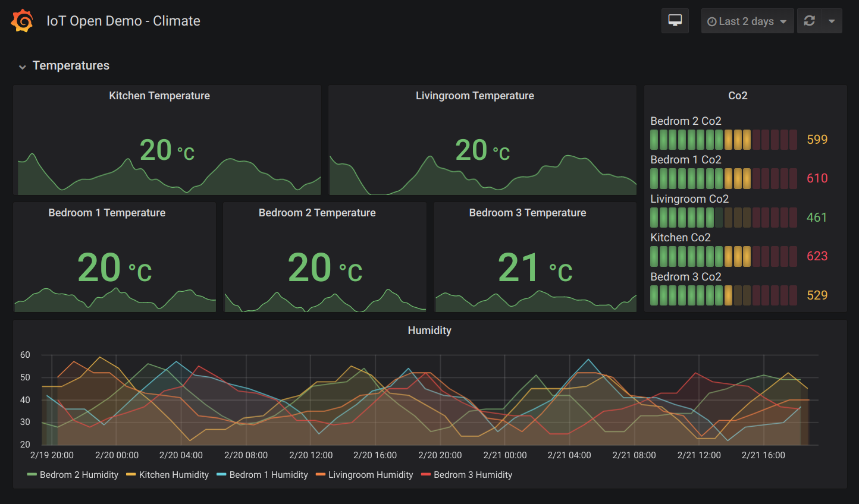Click the orange Livingroom Humidity color swatch
Viewport: 859px width, 504px height.
pyautogui.click(x=321, y=474)
